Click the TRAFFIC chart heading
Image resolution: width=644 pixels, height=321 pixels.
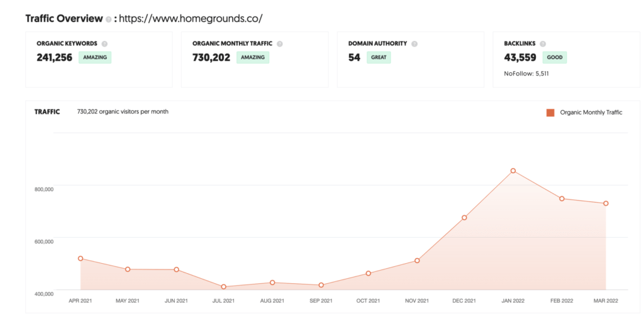pyautogui.click(x=47, y=112)
